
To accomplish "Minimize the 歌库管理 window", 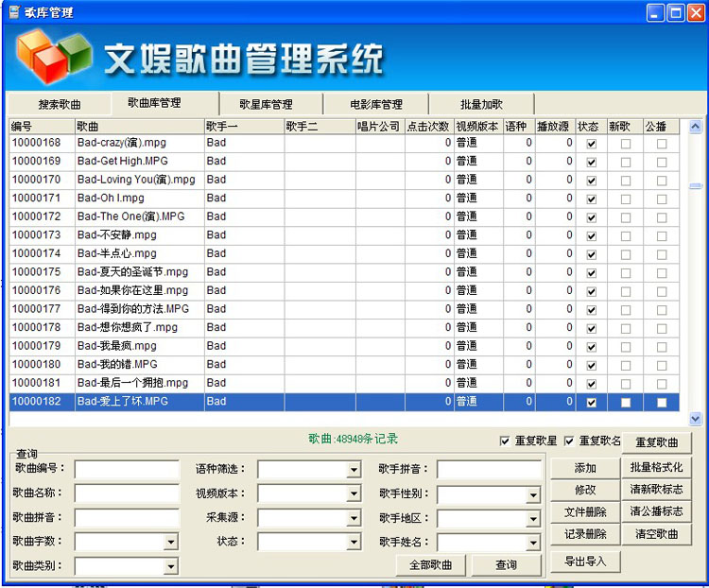I will [656, 12].
